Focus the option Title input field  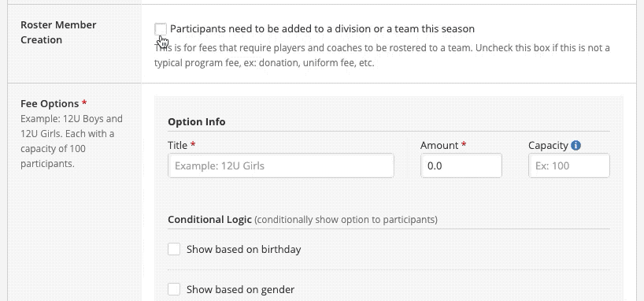coord(281,165)
